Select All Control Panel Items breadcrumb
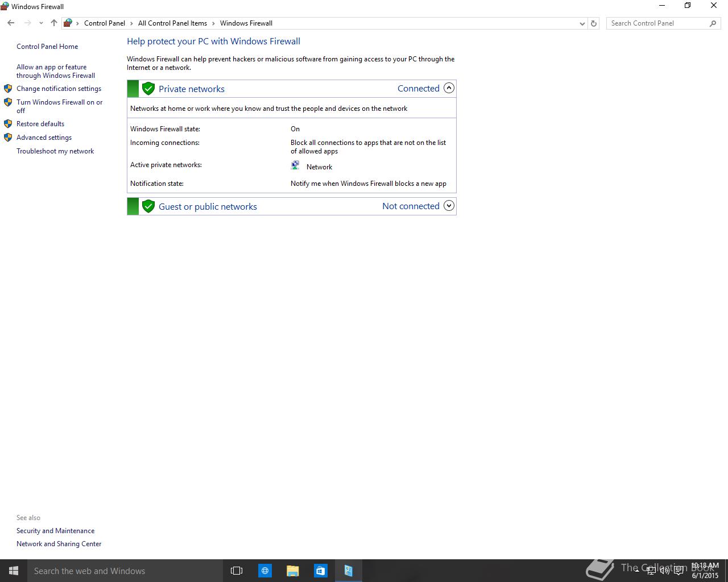The height and width of the screenshot is (582, 728). tap(172, 23)
